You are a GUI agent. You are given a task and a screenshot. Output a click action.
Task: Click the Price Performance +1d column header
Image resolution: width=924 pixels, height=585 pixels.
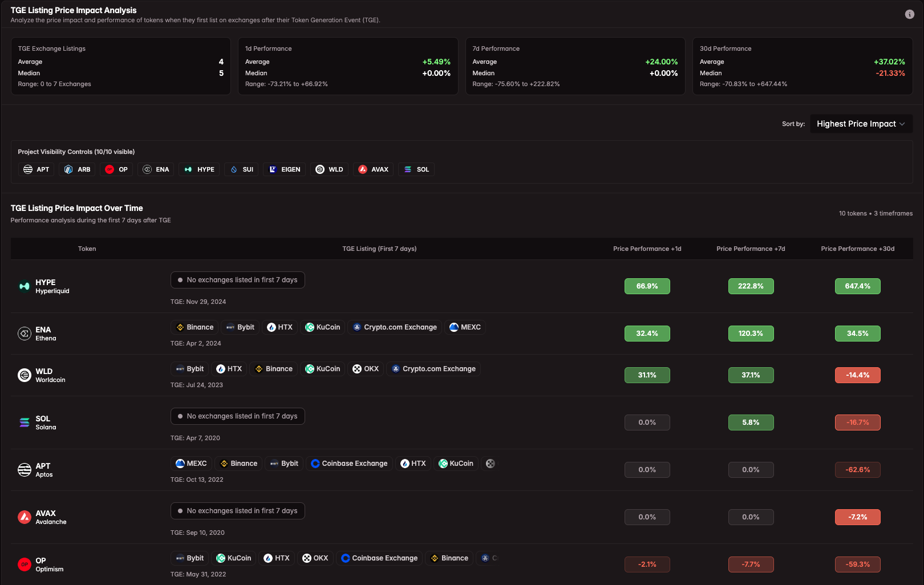[x=647, y=249]
